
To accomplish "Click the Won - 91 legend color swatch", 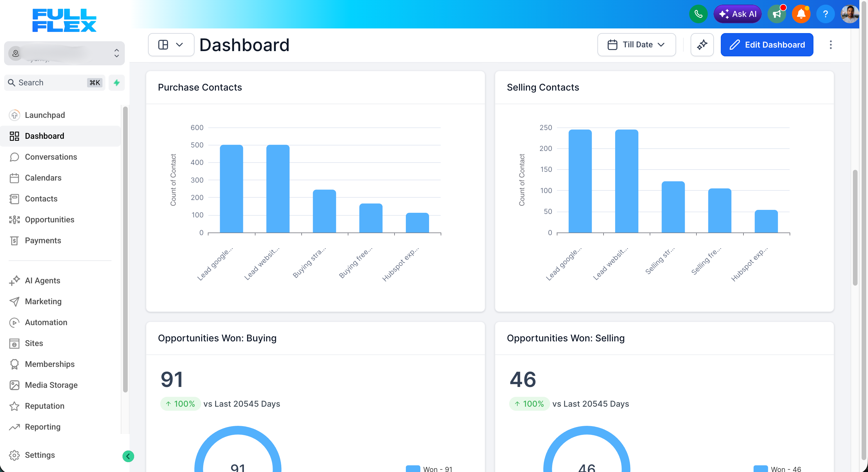I will pyautogui.click(x=413, y=469).
